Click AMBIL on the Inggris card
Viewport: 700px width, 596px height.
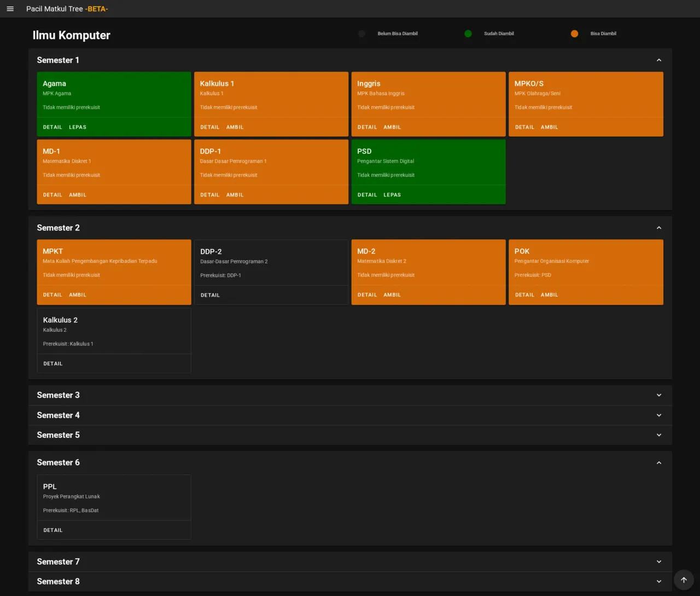point(392,127)
